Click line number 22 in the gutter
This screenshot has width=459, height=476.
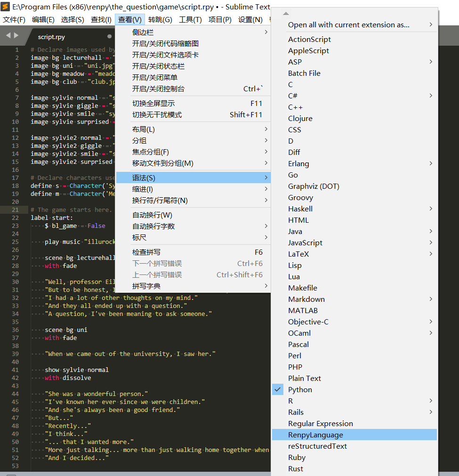pos(16,218)
